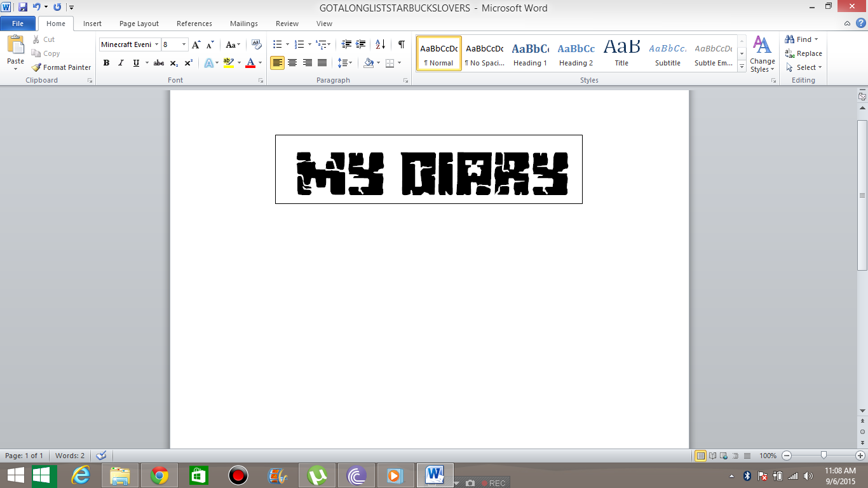Open Text Effects glowing A icon

(x=208, y=63)
